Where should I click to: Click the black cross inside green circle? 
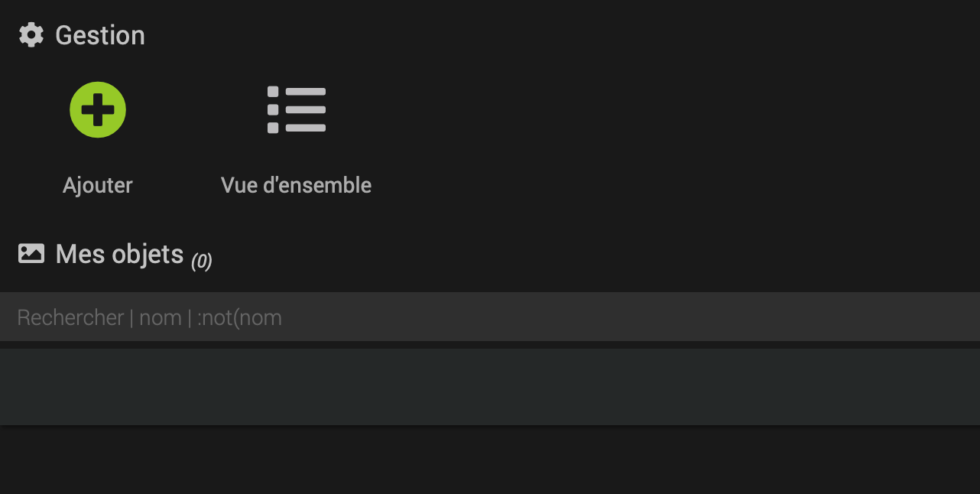point(98,110)
